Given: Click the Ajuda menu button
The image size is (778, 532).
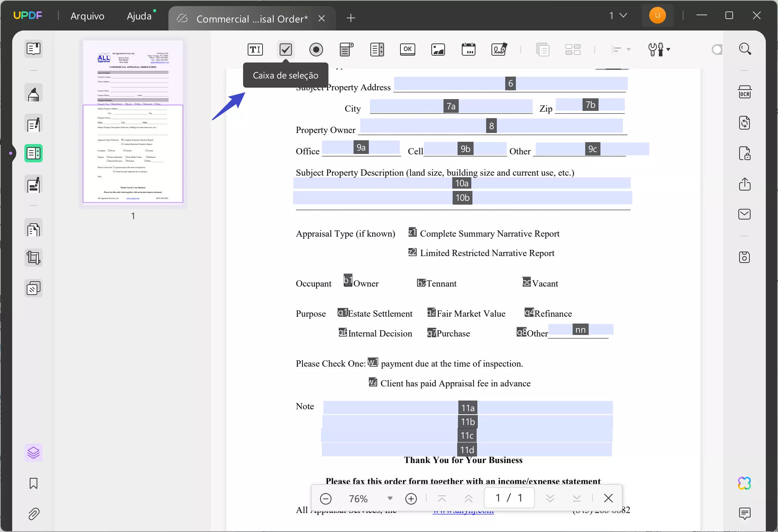Looking at the screenshot, I should coord(139,16).
